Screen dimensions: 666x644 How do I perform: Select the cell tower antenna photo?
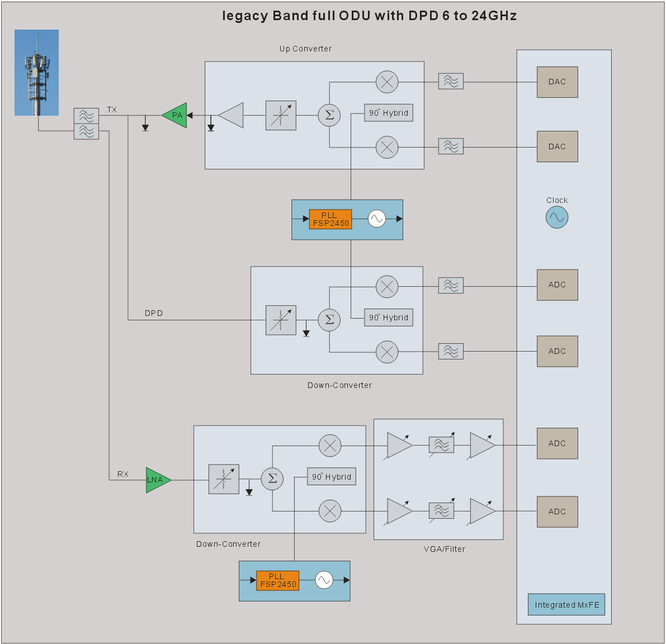pyautogui.click(x=36, y=73)
